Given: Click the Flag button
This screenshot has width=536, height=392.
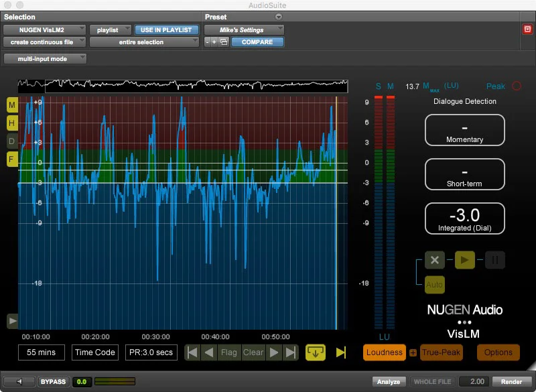Looking at the screenshot, I should (x=229, y=352).
